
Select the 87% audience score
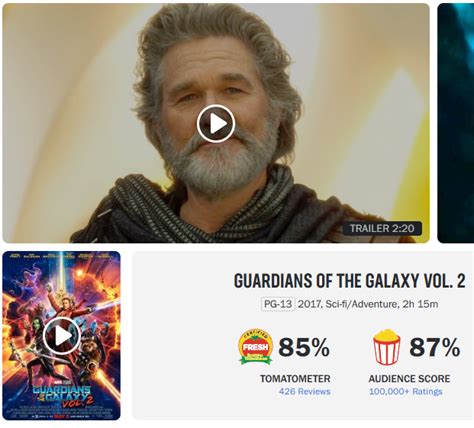tap(435, 347)
